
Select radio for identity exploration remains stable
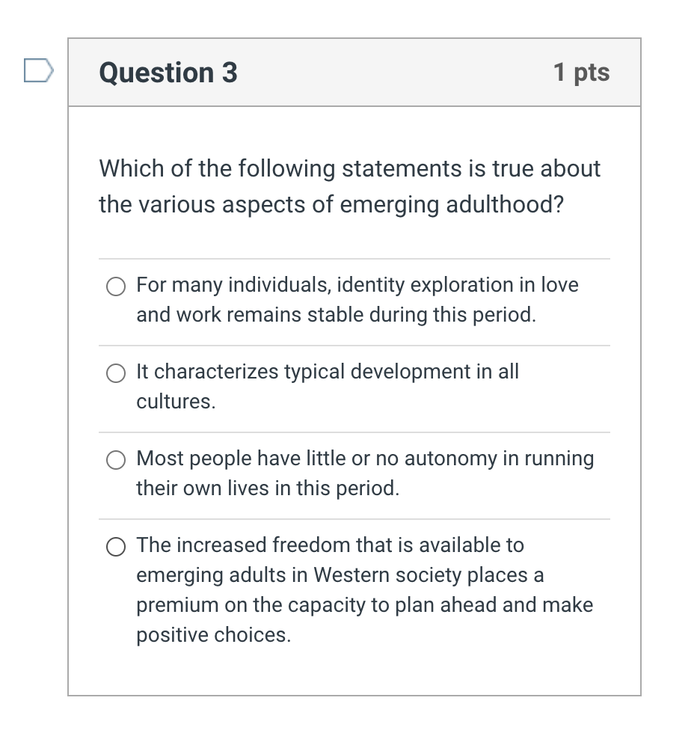pos(116,286)
